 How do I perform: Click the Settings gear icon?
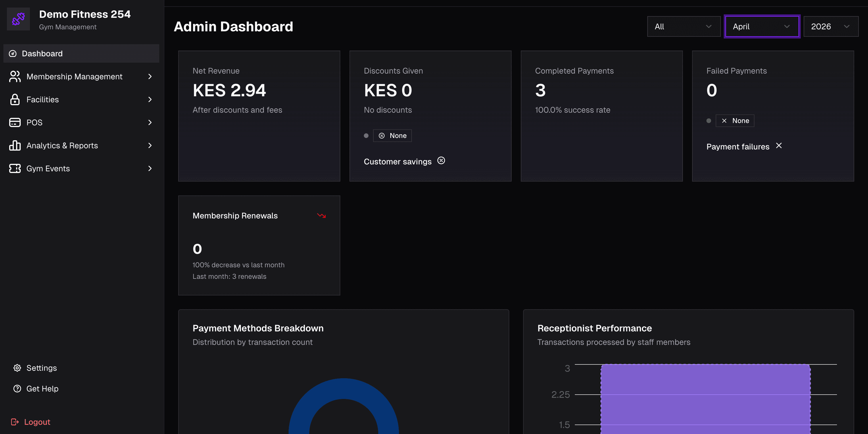[x=17, y=368]
